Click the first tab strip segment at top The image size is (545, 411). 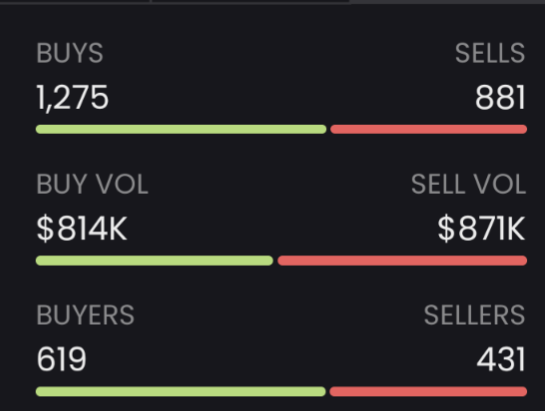tap(75, 2)
